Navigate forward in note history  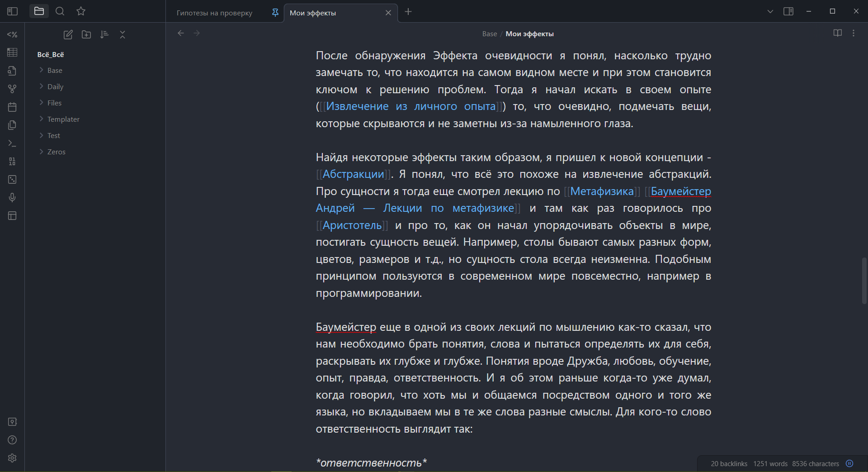tap(197, 33)
